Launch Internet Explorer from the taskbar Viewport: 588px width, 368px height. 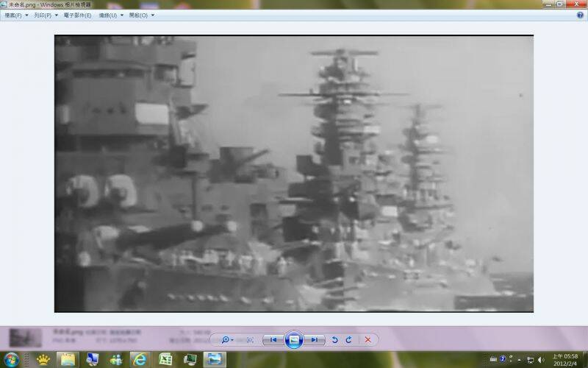point(140,359)
